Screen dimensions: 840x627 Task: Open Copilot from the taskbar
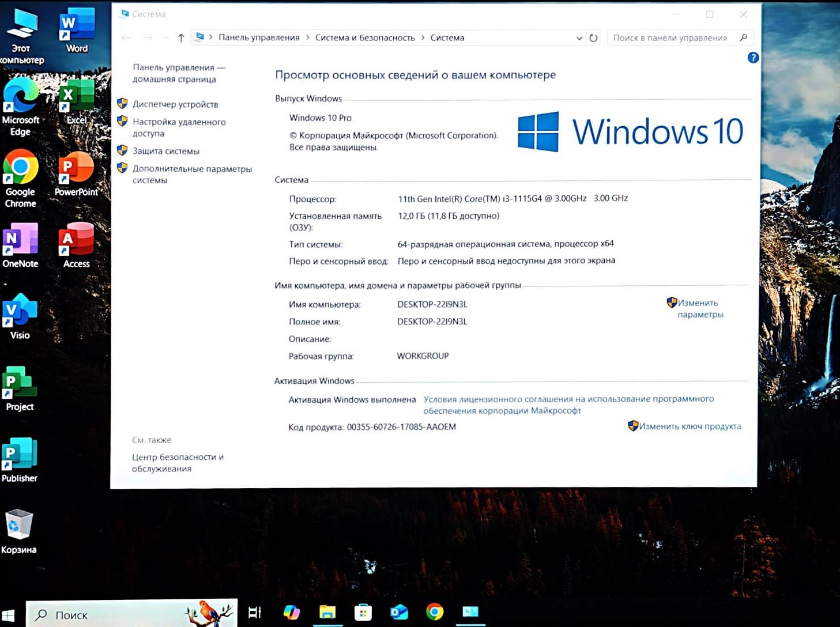pyautogui.click(x=292, y=613)
